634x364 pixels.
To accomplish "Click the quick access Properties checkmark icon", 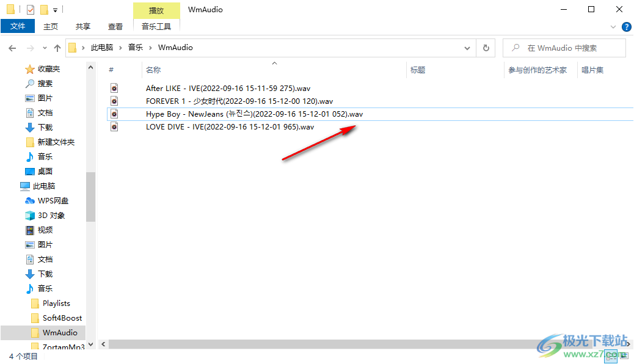I will (31, 9).
